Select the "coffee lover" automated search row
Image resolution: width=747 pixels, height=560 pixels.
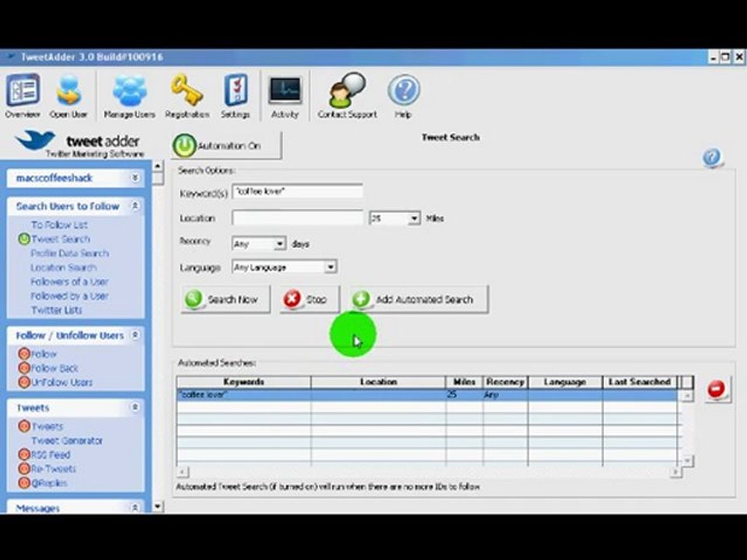point(427,395)
